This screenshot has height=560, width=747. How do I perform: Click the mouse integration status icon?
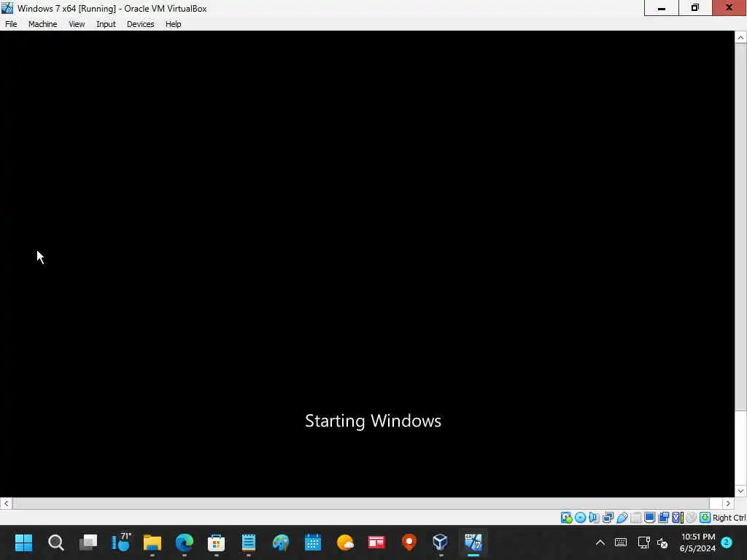tap(692, 518)
